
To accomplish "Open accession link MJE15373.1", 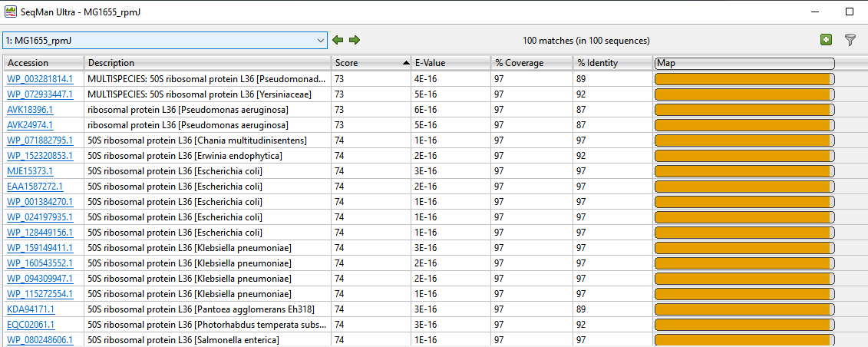I will 30,170.
